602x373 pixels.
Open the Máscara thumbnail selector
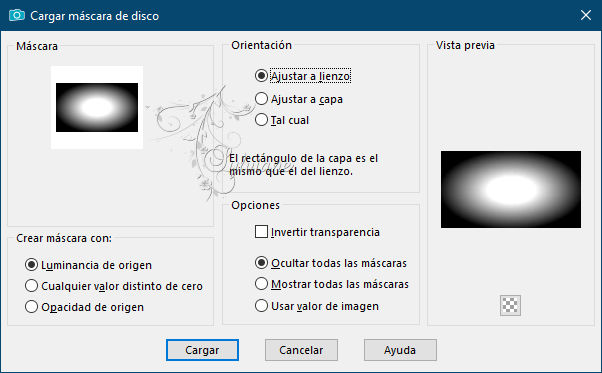pos(97,107)
